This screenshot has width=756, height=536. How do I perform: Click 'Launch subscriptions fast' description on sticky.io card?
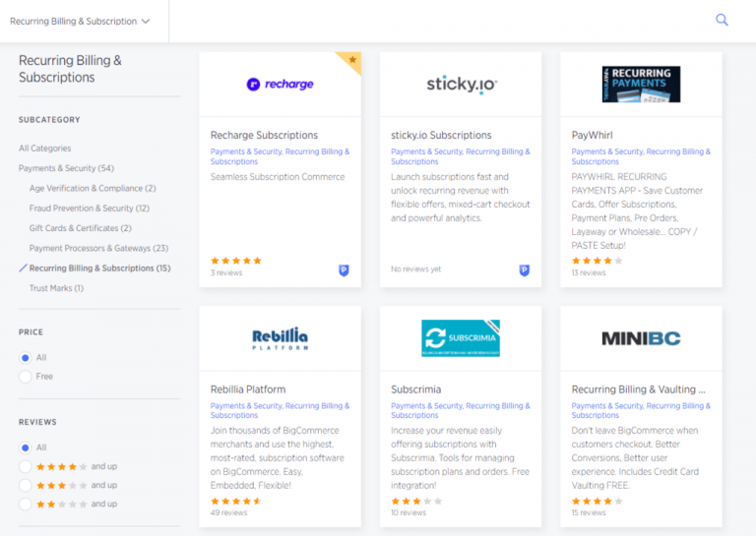click(x=461, y=198)
